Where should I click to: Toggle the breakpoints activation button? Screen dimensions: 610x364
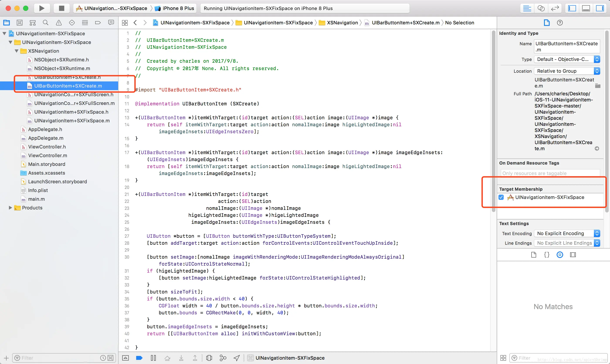tap(139, 358)
